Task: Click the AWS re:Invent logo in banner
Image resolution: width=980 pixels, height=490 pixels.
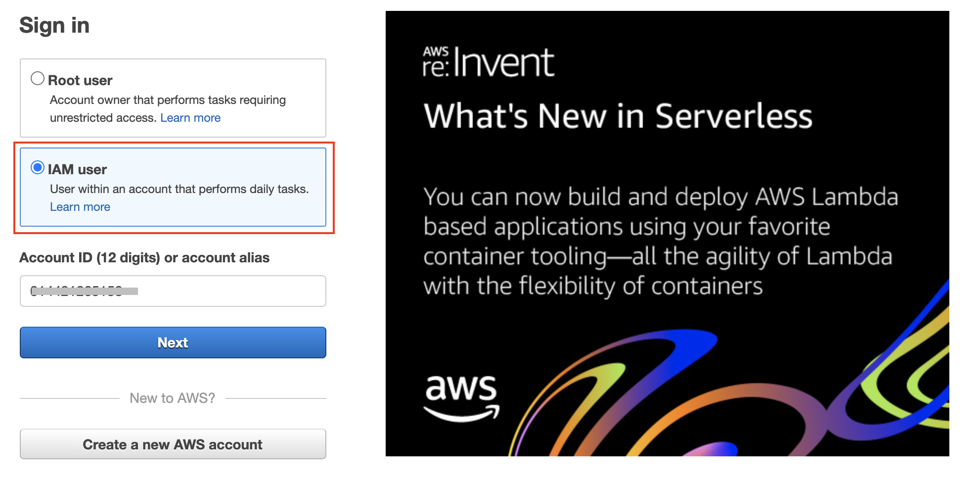Action: click(489, 62)
